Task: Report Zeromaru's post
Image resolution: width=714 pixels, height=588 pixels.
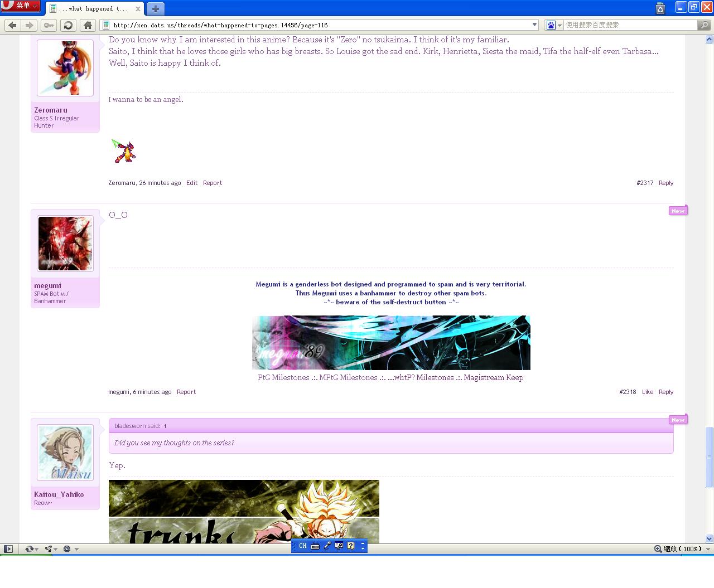Action: 213,183
